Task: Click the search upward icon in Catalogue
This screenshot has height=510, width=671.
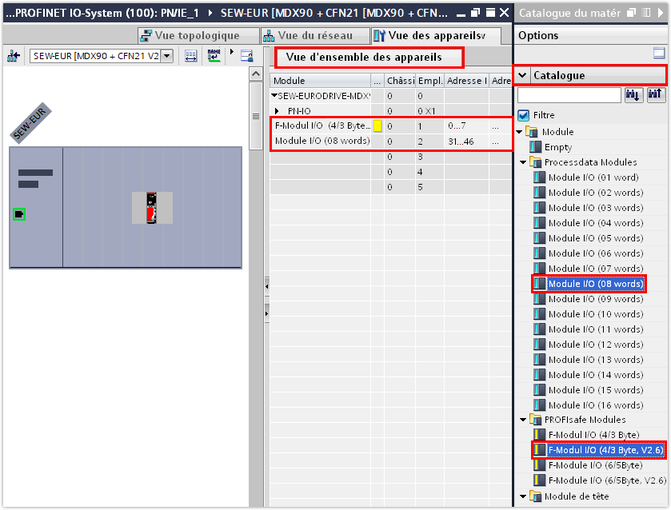Action: (655, 95)
